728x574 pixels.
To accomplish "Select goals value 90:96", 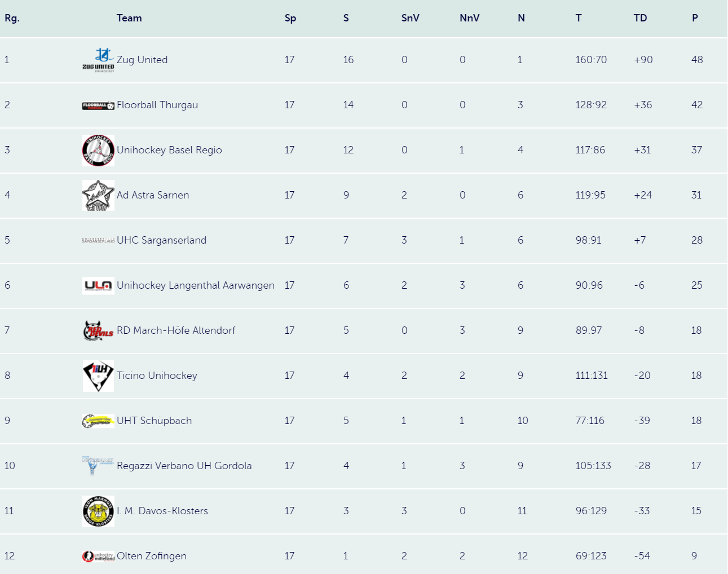I will pyautogui.click(x=589, y=285).
